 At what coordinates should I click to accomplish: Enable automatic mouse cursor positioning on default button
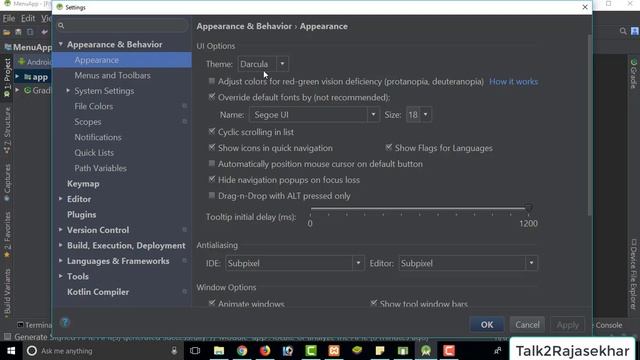pos(211,164)
